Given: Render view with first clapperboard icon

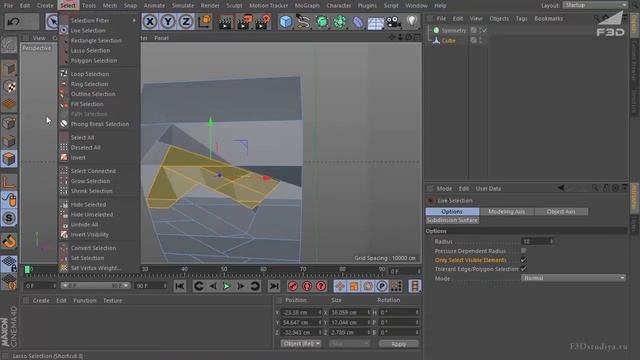Looking at the screenshot, I should tap(224, 22).
